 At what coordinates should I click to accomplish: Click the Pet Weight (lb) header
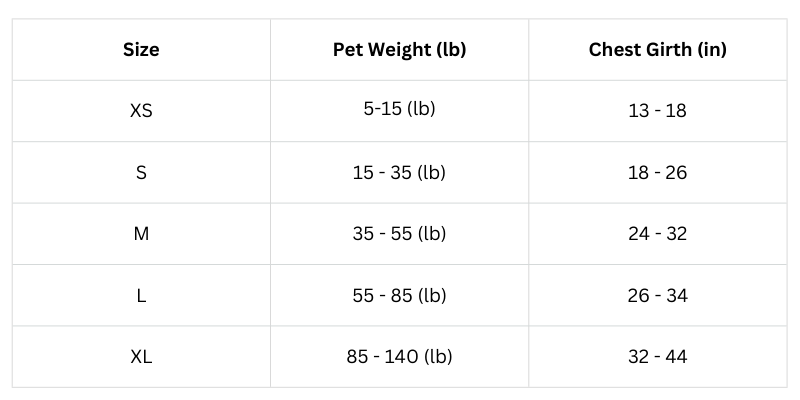(399, 49)
